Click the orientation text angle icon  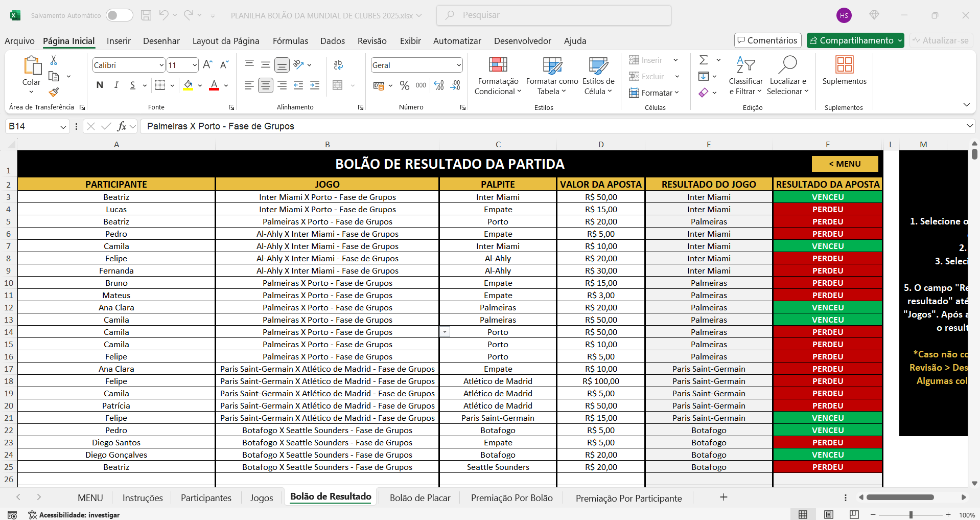299,64
